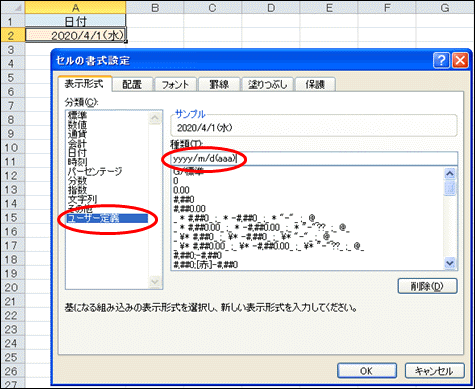Open the フォント tab

[x=175, y=84]
